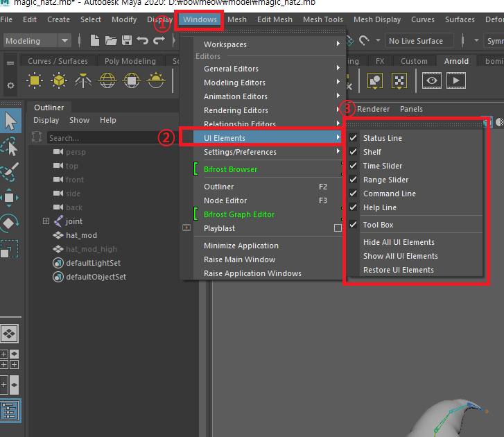Click the Arnold light portal icon
Viewport: 504px width, 437px height.
132,80
